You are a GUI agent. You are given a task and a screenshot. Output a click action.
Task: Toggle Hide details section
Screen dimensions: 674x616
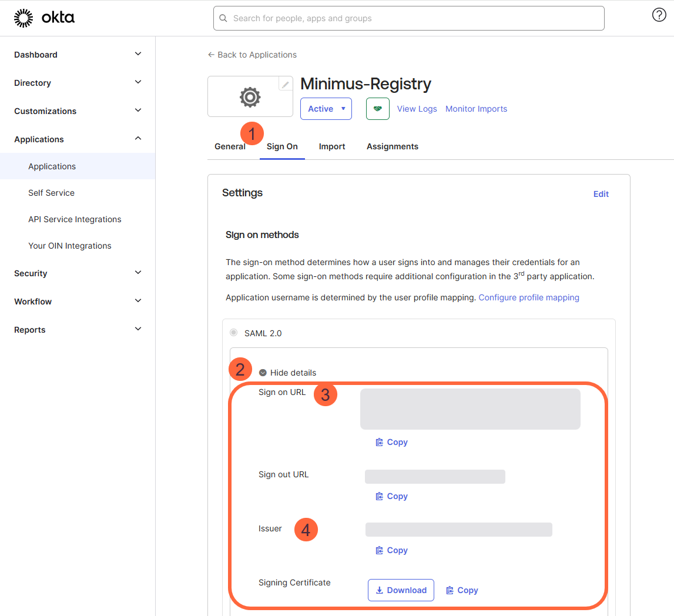287,373
